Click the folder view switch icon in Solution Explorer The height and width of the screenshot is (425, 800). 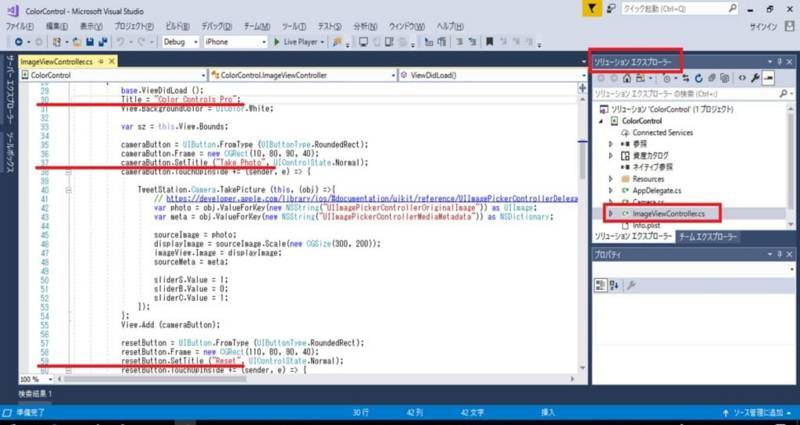coord(640,78)
